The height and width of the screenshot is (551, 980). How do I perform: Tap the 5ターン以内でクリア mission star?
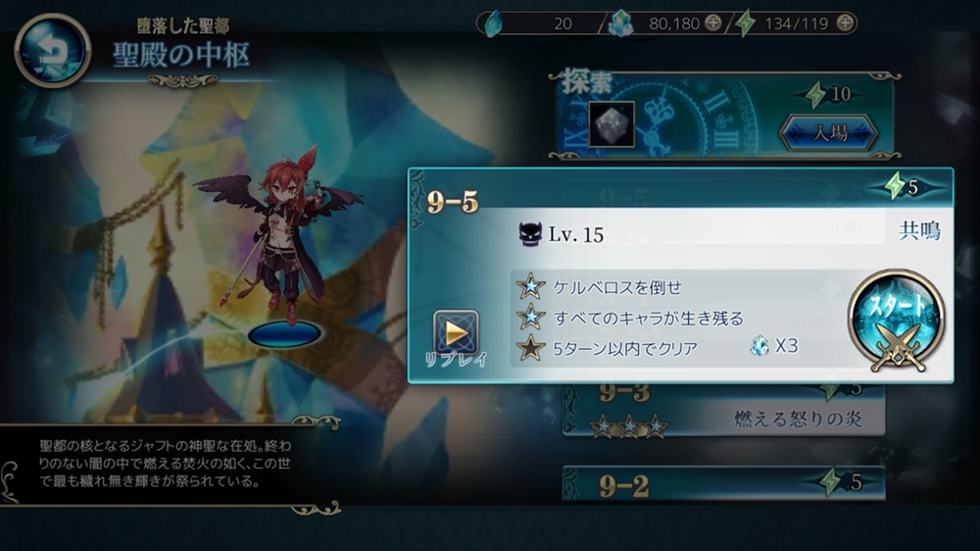click(530, 348)
